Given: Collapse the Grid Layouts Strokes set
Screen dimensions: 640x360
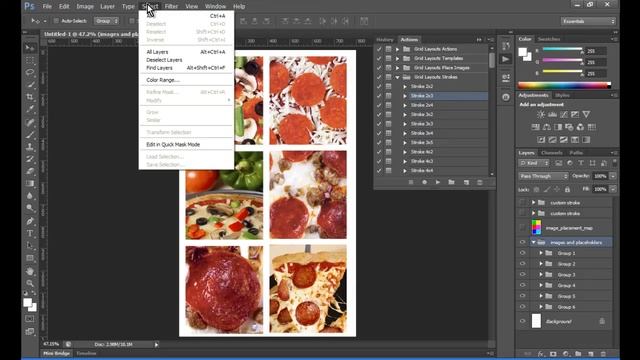Looking at the screenshot, I should click(x=397, y=77).
